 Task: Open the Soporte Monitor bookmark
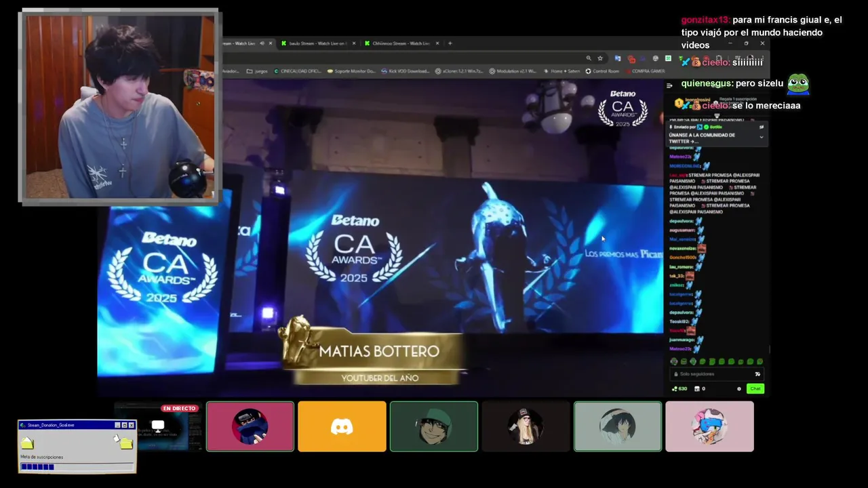pos(351,71)
